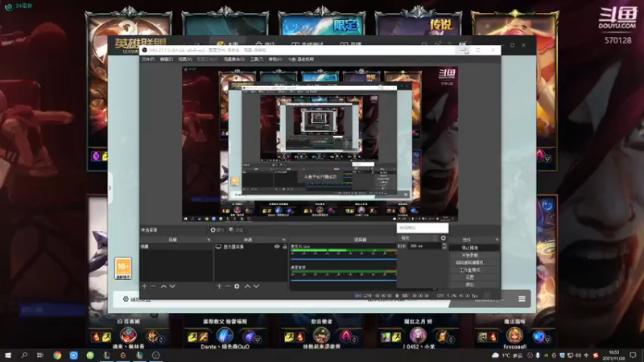Click the 工作室模式 studio mode button
This screenshot has height=362, width=644.
tap(474, 270)
